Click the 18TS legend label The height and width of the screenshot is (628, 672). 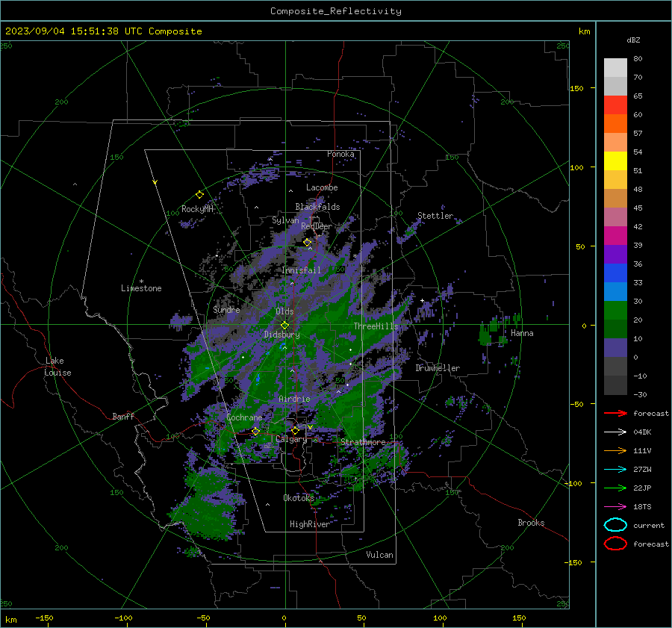pos(642,507)
